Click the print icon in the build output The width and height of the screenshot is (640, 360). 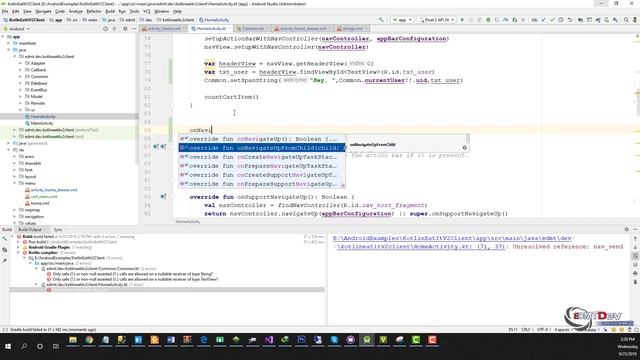click(635, 273)
